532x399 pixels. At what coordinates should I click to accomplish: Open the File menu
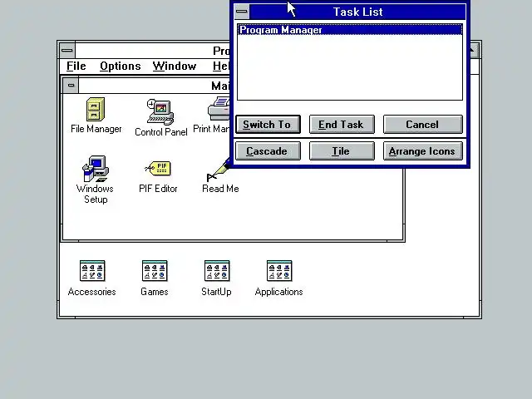click(x=76, y=66)
